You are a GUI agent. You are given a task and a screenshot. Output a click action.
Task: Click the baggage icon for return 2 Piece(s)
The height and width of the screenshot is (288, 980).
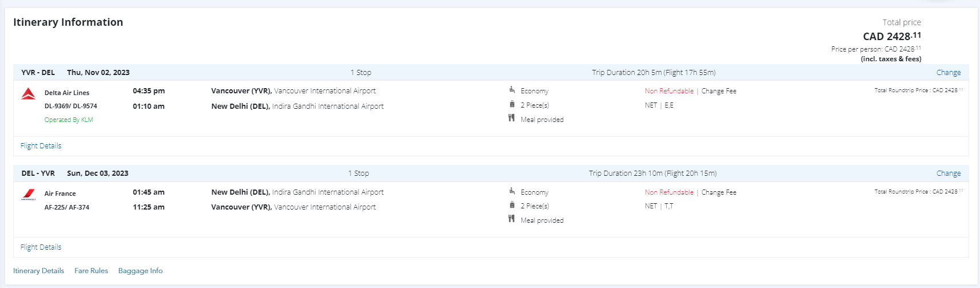pos(512,205)
